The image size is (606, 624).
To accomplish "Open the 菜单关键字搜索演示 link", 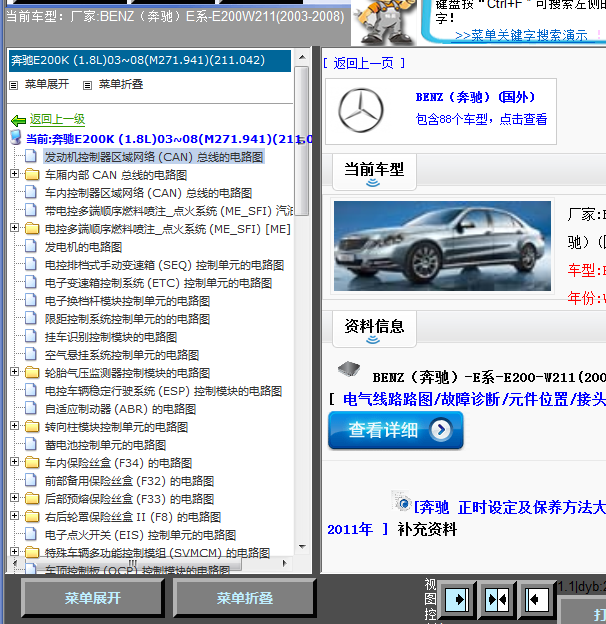I will 521,35.
